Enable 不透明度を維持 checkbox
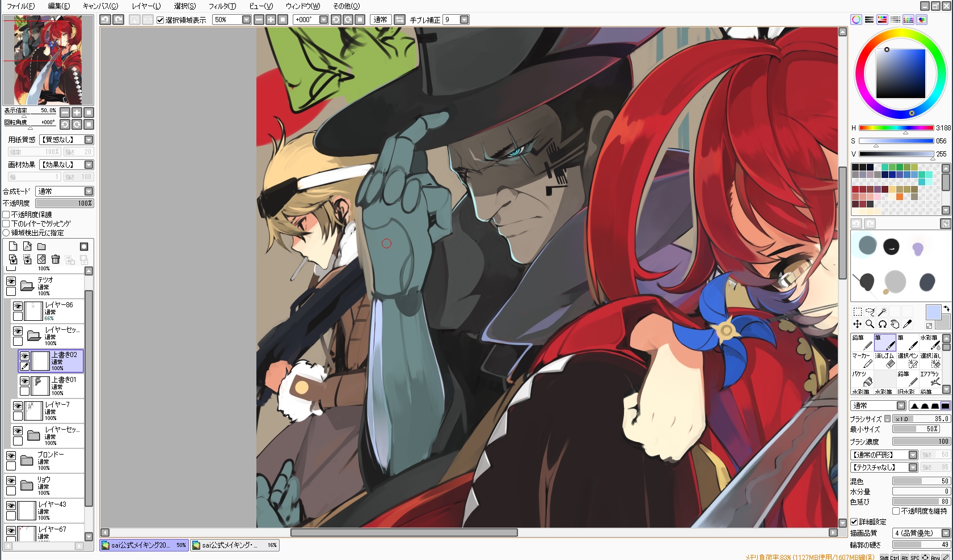Screen dimensions: 953x560 coord(896,511)
